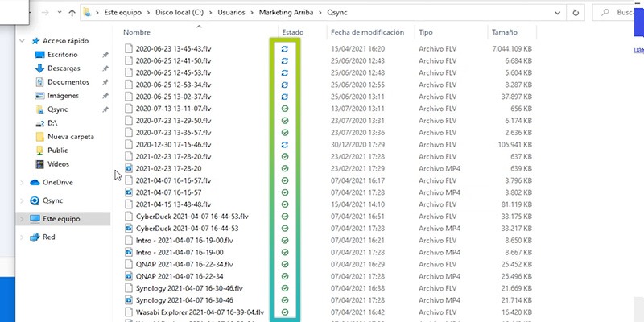Screen dimensions: 644x322
Task: Click sync status icon of 2020-06-23 13-45-43.flv
Action: coord(285,49)
